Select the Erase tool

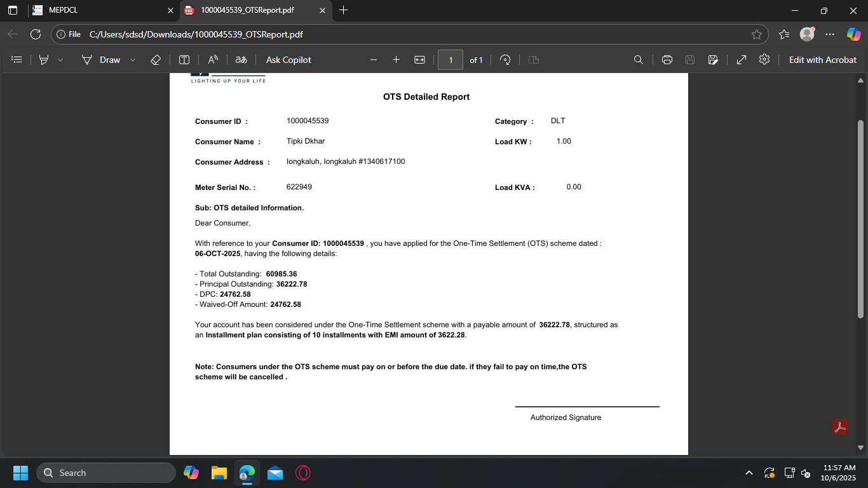[x=156, y=60]
